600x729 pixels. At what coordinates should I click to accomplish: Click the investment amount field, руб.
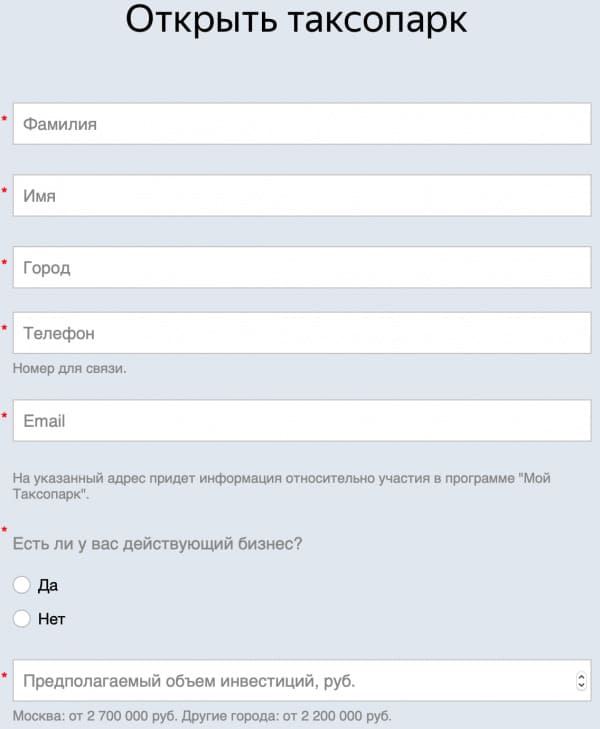tap(302, 680)
